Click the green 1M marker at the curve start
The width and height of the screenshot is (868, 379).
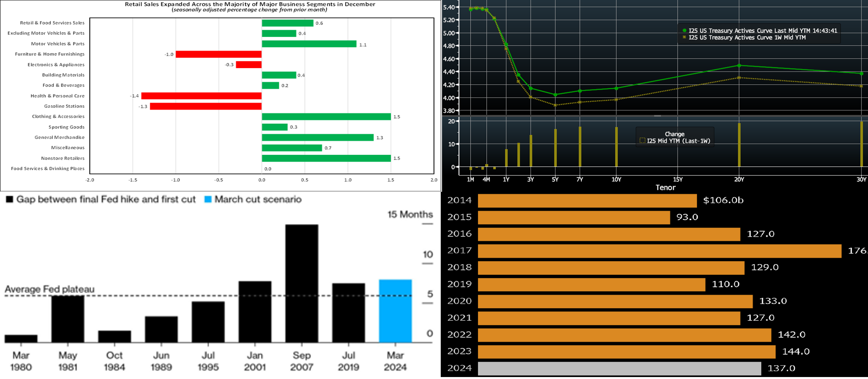(471, 10)
